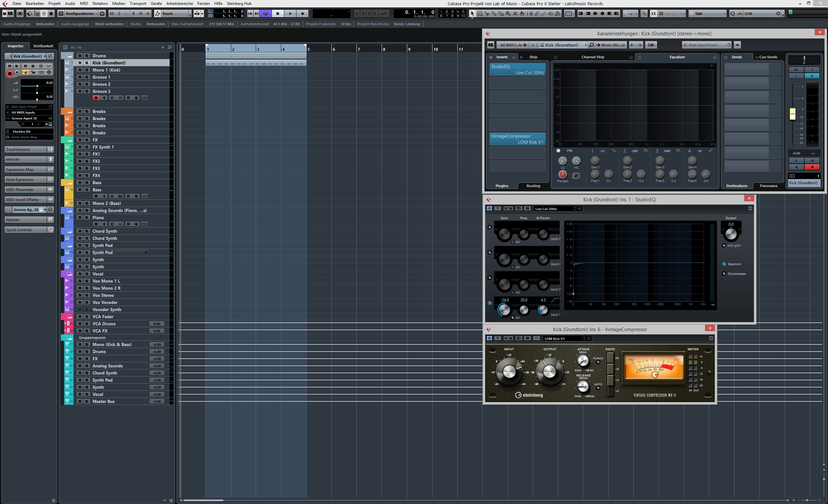Click the Routing button in channel settings

(533, 186)
